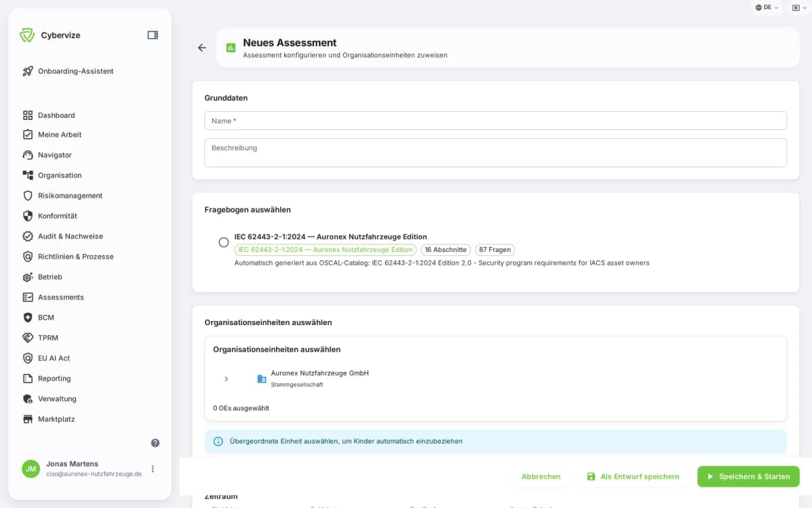
Task: Click the Organisation hierarchy icon
Action: (28, 175)
